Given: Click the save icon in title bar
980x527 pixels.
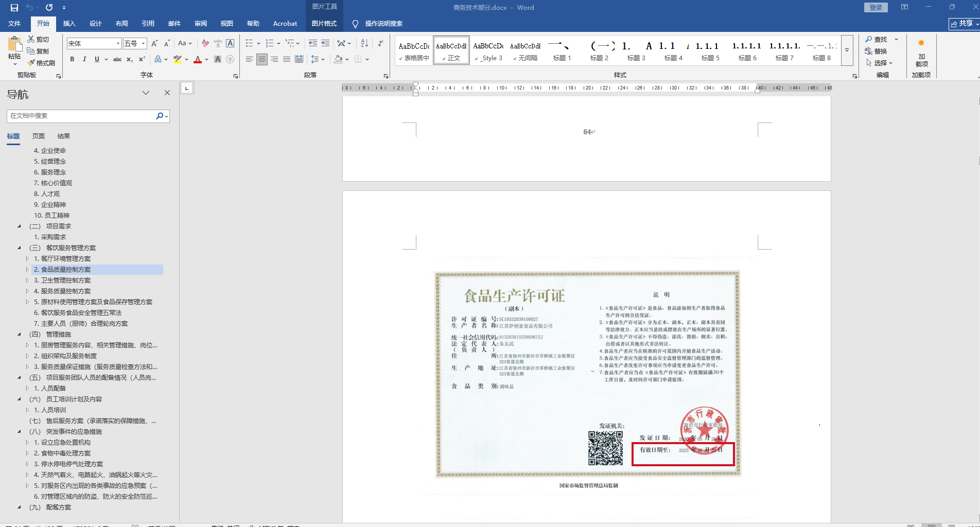Looking at the screenshot, I should (x=14, y=8).
